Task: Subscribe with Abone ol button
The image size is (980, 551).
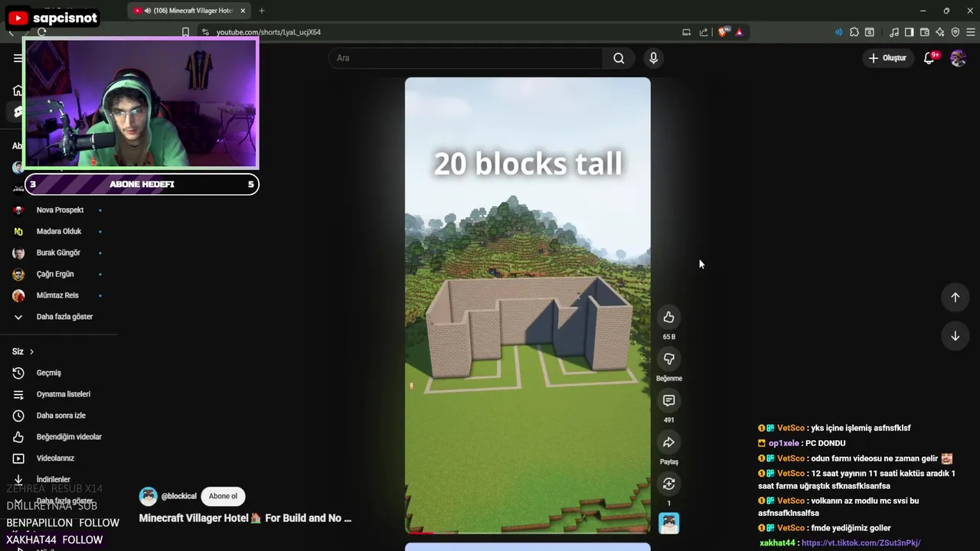Action: (x=223, y=496)
